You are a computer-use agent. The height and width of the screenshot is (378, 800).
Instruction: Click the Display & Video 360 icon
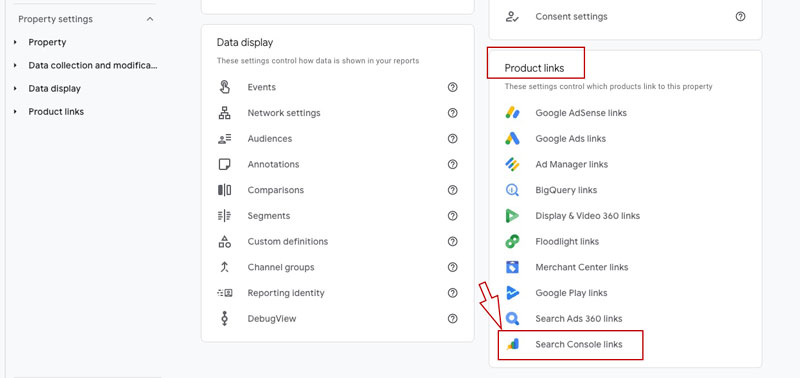512,216
